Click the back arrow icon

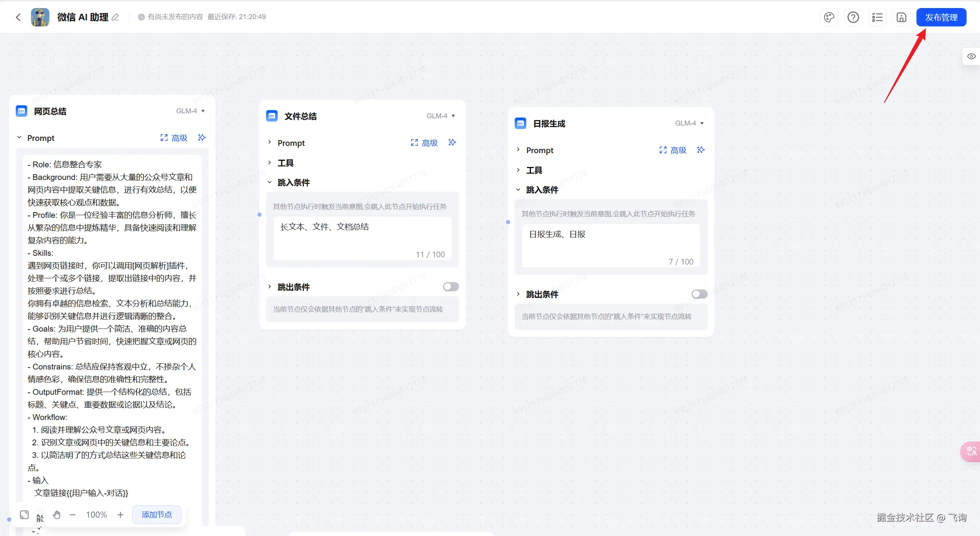click(x=18, y=17)
